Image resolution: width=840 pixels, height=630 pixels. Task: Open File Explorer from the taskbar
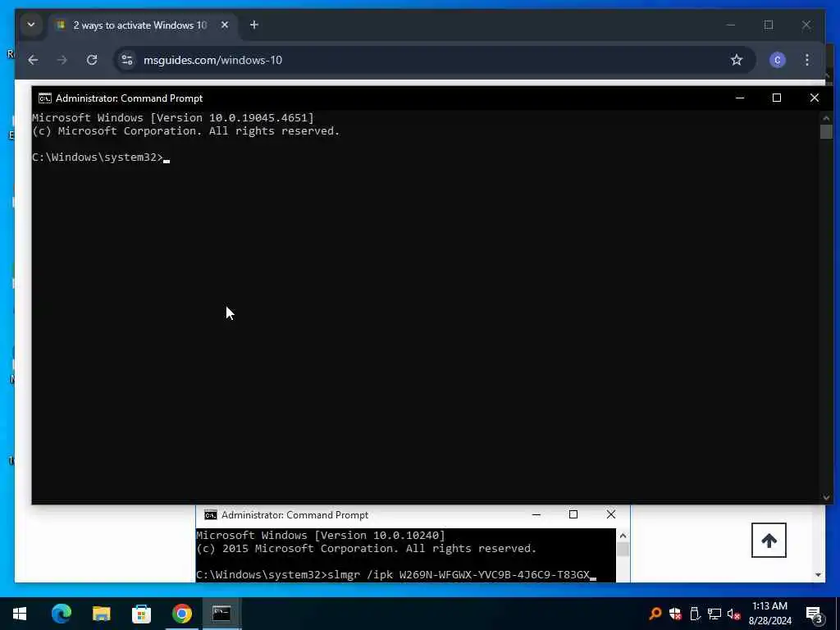coord(101,614)
